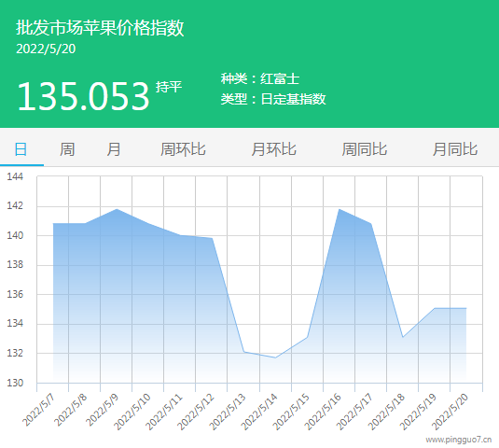Switch to the 周 weekly tab
The width and height of the screenshot is (499, 448).
click(x=67, y=149)
